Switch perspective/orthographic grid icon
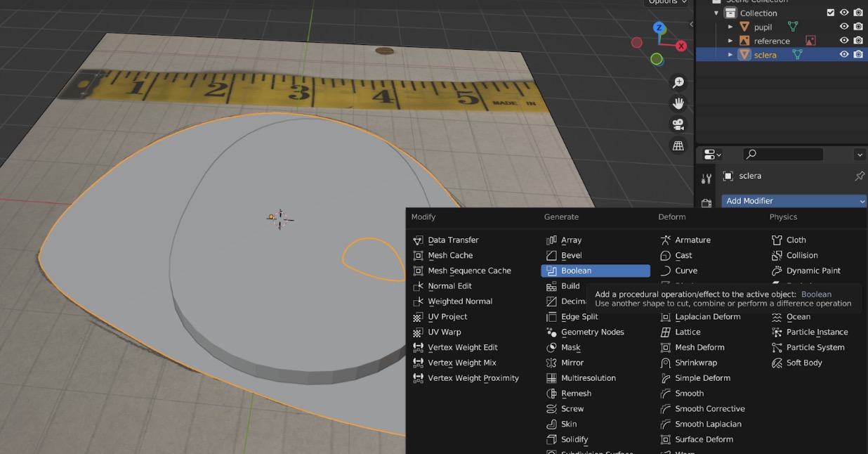The height and width of the screenshot is (454, 868). tap(678, 146)
